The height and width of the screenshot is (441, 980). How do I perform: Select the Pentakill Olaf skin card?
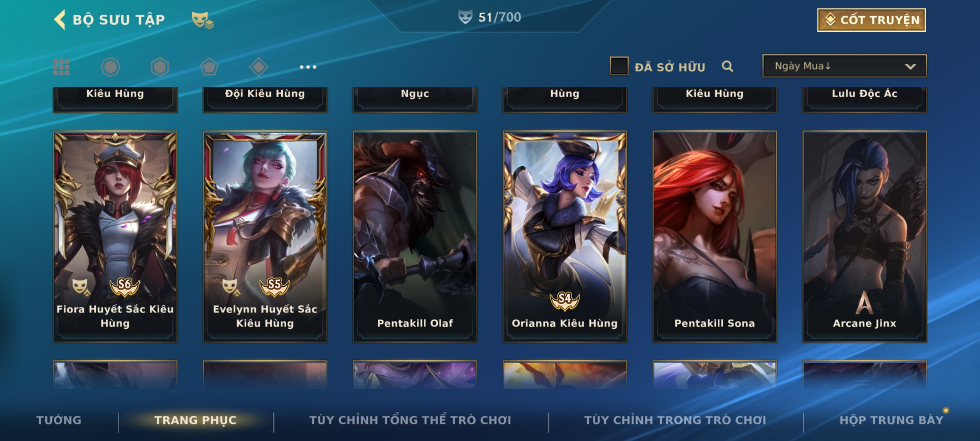tap(415, 236)
